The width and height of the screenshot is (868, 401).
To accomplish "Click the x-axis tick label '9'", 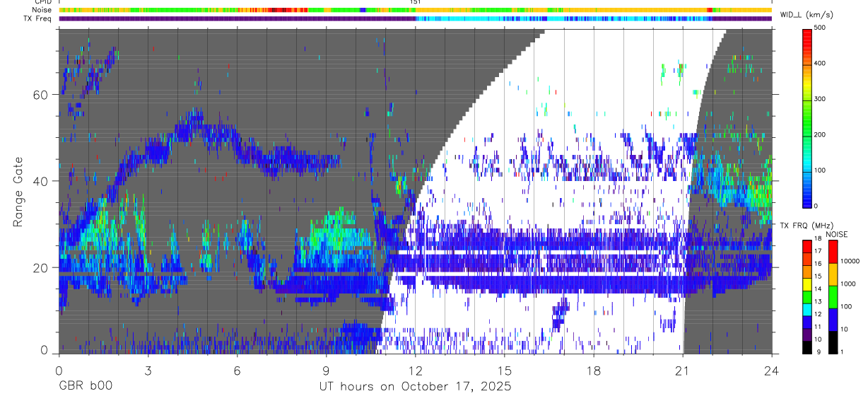I will coord(326,371).
